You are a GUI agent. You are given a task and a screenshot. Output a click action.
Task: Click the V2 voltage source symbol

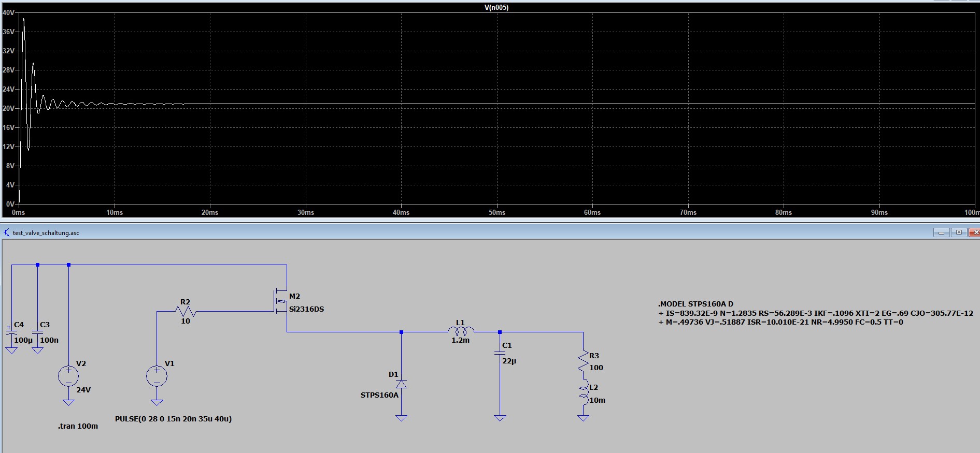point(68,376)
